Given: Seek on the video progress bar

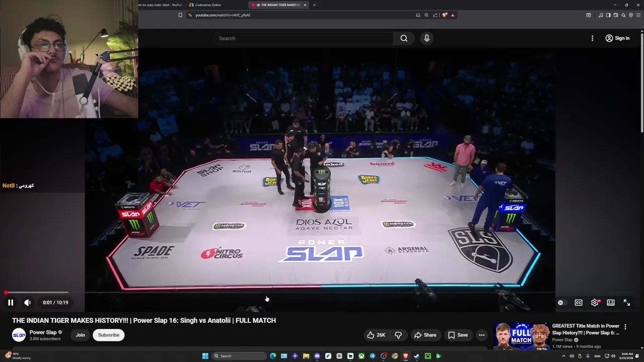Looking at the screenshot, I should [322, 292].
